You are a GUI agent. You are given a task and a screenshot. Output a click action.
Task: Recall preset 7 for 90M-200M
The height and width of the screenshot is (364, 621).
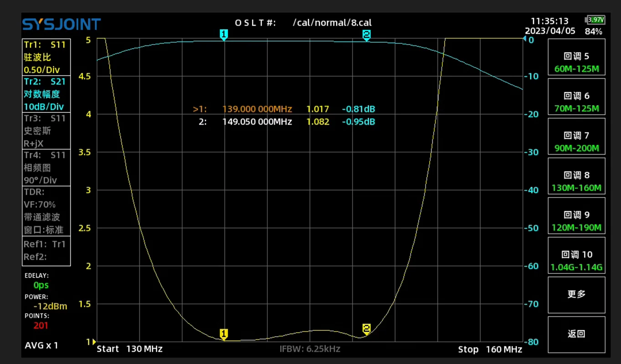[x=576, y=136]
